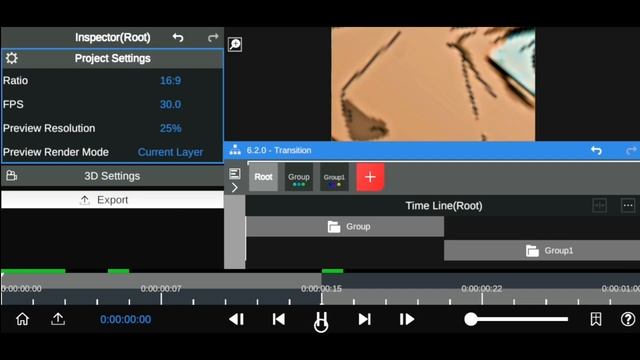Click the ruler at 0:00:00:15
The image size is (640, 360).
[321, 289]
